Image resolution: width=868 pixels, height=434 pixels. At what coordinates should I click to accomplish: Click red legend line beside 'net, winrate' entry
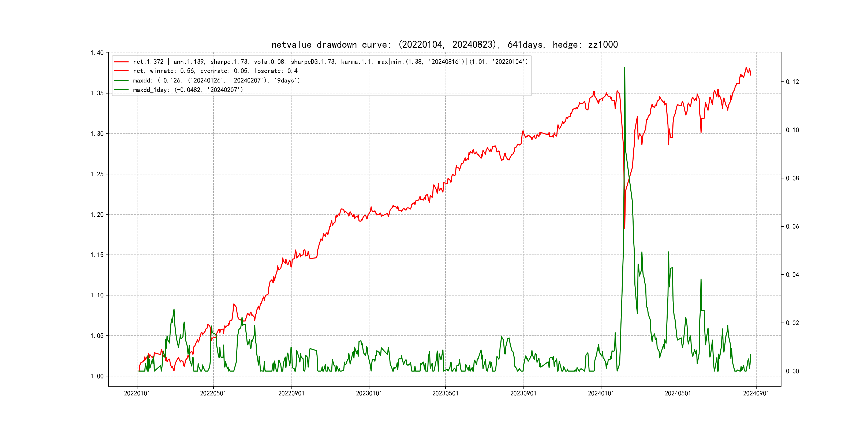pyautogui.click(x=121, y=71)
